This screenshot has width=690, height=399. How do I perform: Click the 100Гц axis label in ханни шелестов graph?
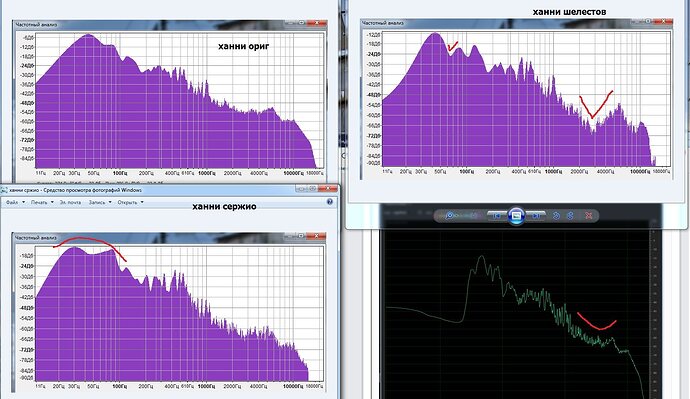click(x=467, y=171)
